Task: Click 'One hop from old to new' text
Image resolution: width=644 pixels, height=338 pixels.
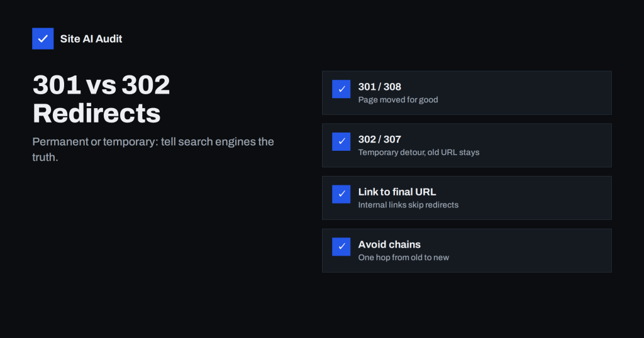Action: (x=403, y=257)
